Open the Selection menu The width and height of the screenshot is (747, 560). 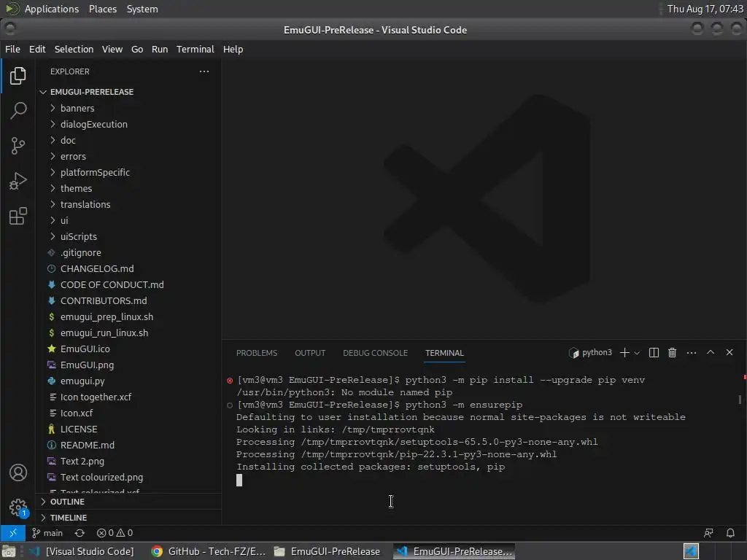click(x=74, y=49)
